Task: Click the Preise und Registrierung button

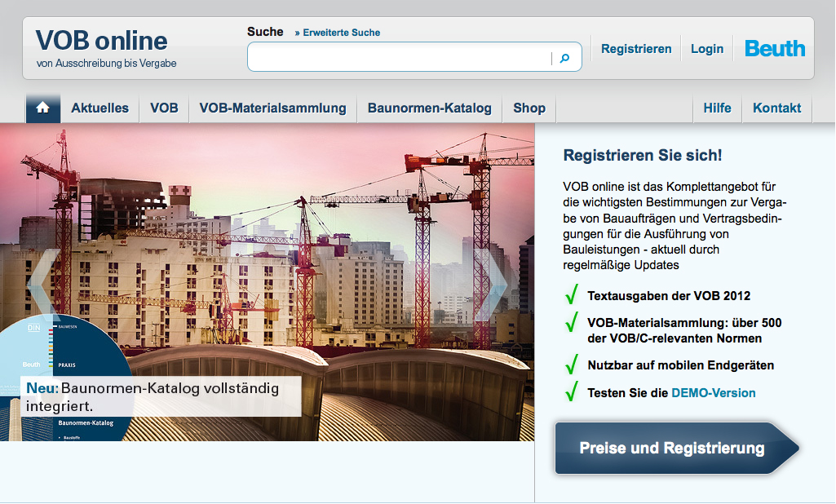Action: click(x=672, y=448)
